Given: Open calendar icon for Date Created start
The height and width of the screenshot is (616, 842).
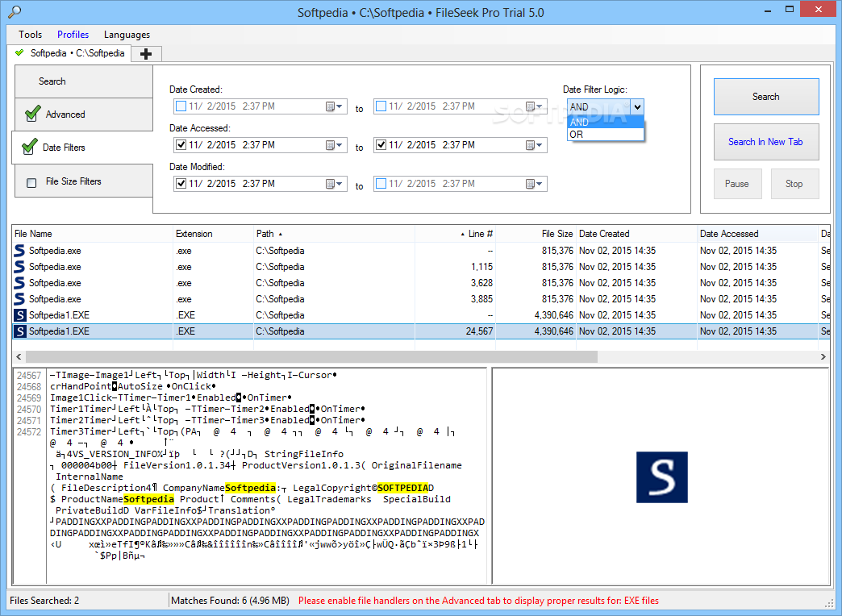Looking at the screenshot, I should pyautogui.click(x=334, y=106).
